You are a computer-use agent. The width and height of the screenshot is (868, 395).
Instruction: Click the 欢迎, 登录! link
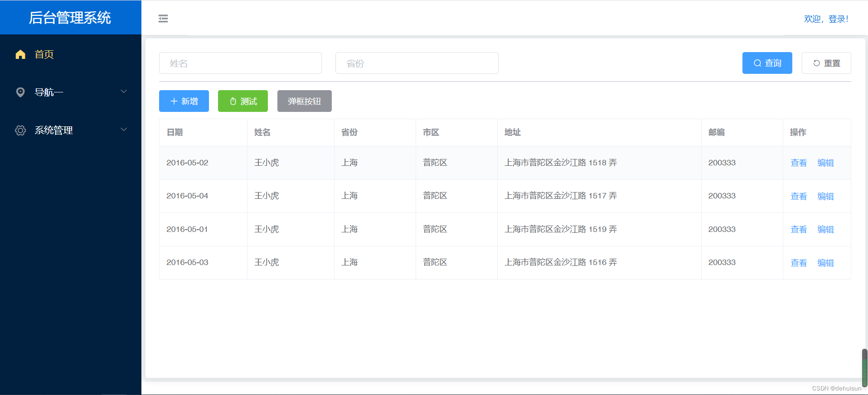pyautogui.click(x=826, y=19)
